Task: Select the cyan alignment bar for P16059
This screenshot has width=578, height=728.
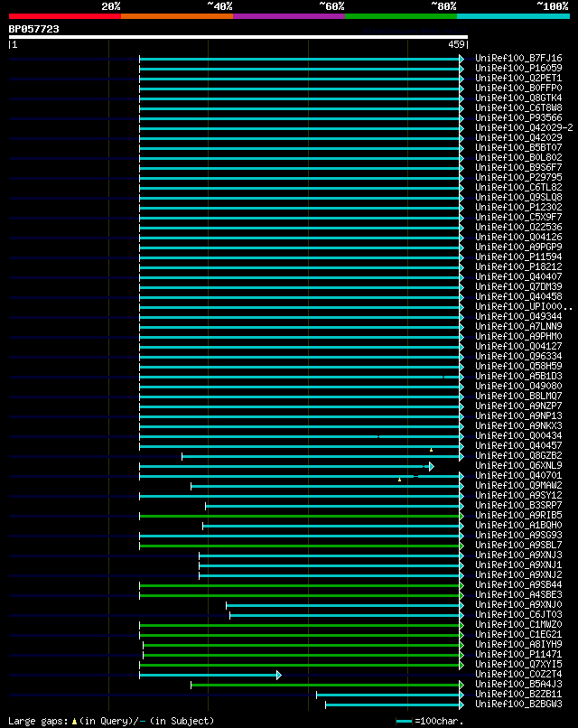Action: 300,70
